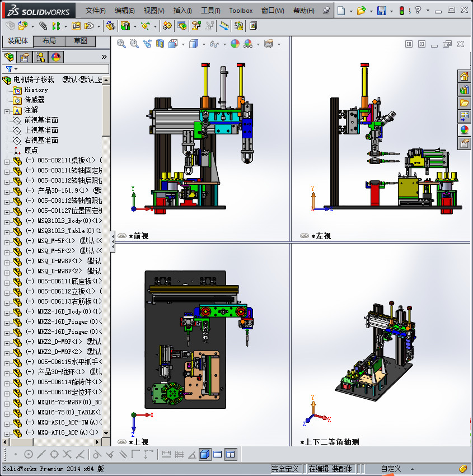Open the SolidWorks Resources home pane
Image resolution: width=473 pixels, height=476 pixels.
pos(464,76)
